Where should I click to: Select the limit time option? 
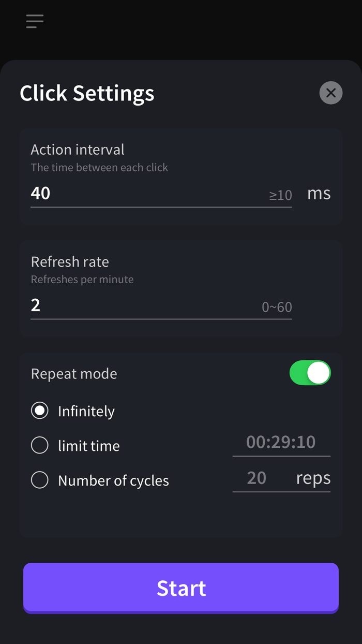40,445
